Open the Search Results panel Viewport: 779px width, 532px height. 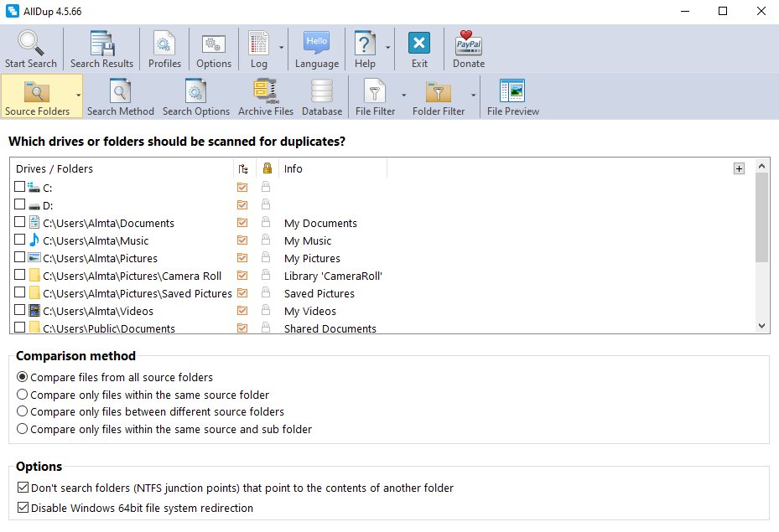(101, 44)
